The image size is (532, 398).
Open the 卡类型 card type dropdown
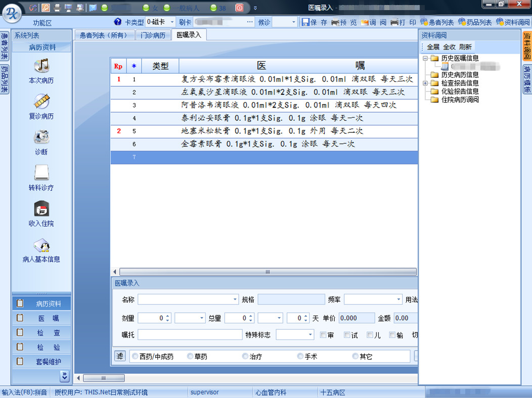pos(172,22)
